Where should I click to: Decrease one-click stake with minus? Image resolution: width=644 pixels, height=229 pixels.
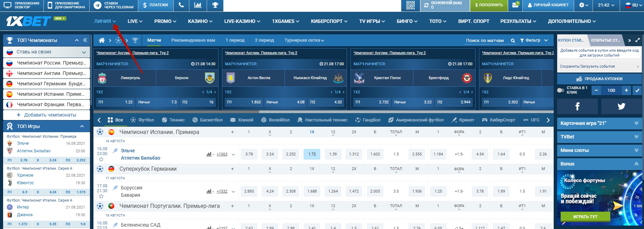click(x=596, y=91)
